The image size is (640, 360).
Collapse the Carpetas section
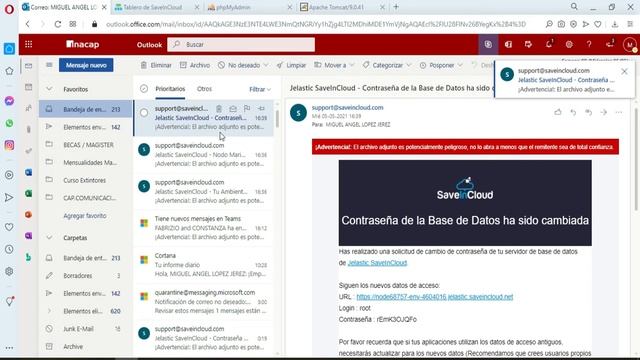click(x=49, y=238)
